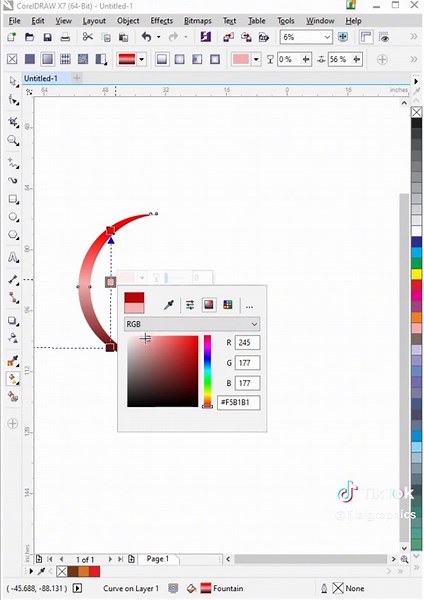This screenshot has height=600, width=424.
Task: Choose Two-color pattern fill type
Action: click(x=101, y=59)
